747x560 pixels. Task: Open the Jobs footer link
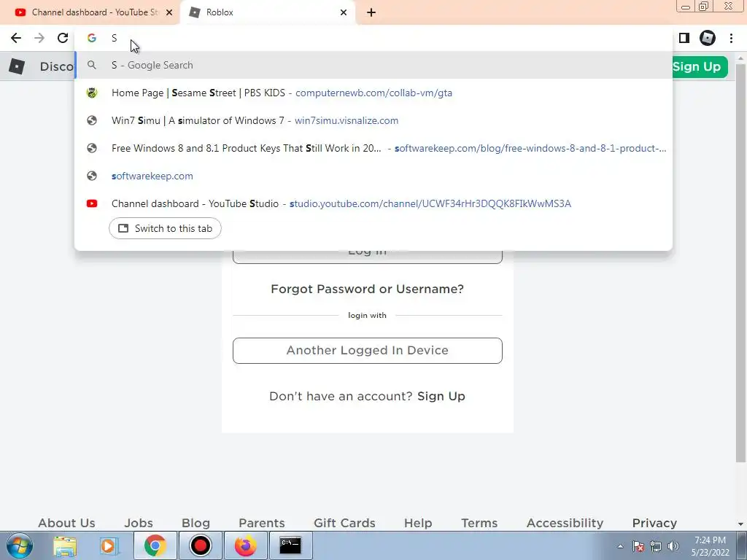pyautogui.click(x=139, y=523)
